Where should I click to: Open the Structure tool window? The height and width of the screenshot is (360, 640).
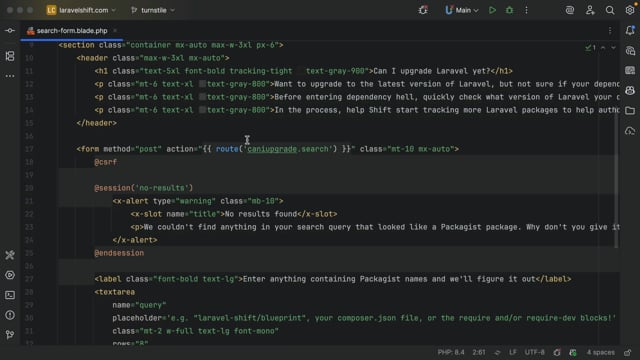10,56
